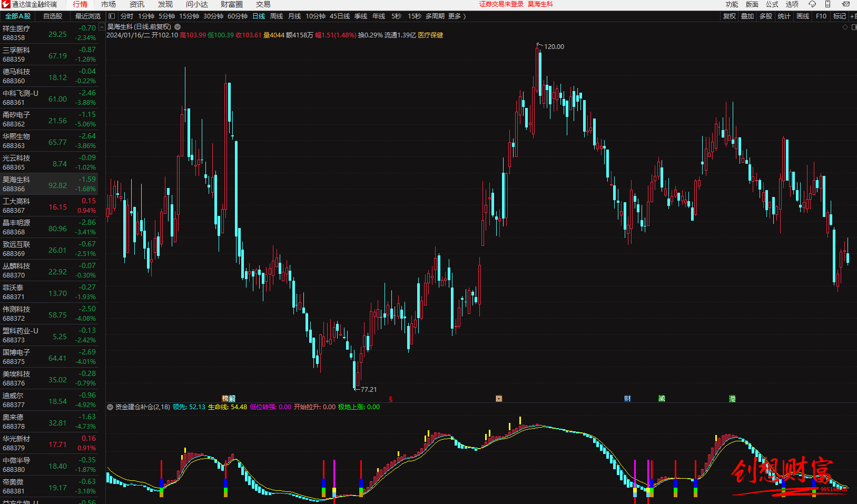Select the 分时 period
The width and height of the screenshot is (857, 504).
tap(127, 16)
